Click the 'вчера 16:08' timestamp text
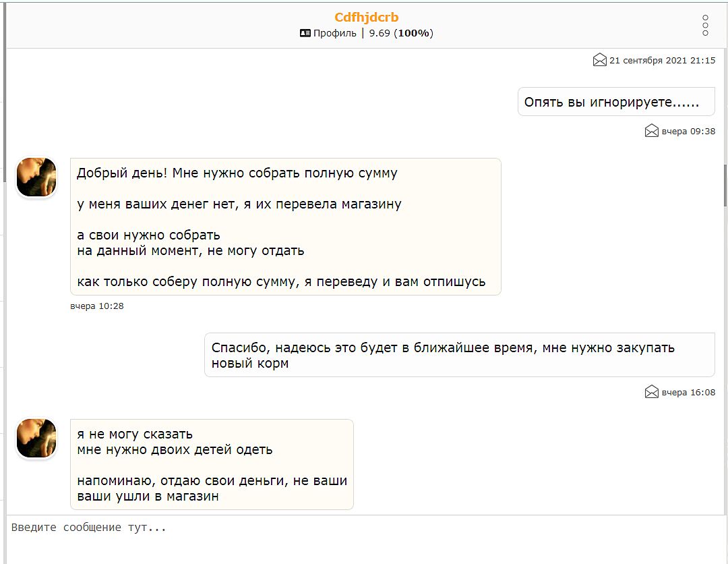 [x=688, y=392]
